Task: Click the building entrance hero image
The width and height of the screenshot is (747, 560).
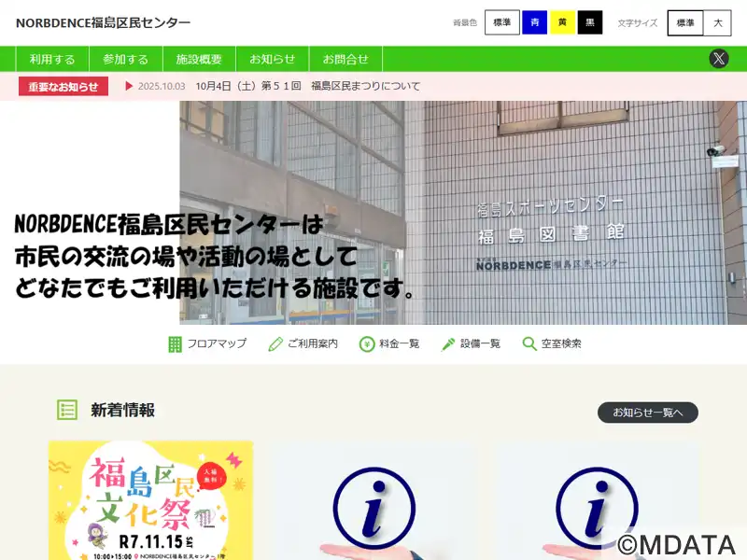Action: pos(463,213)
